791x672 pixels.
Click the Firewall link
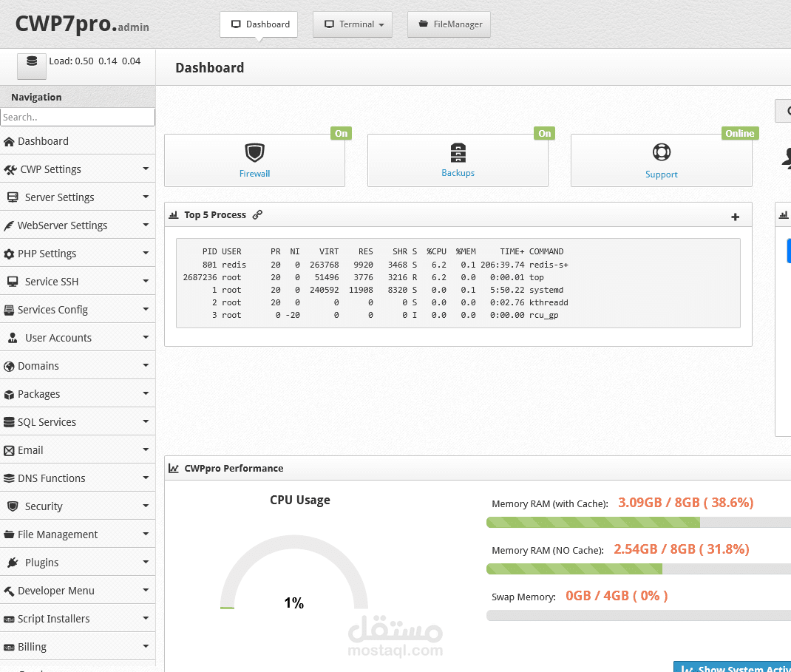tap(255, 174)
